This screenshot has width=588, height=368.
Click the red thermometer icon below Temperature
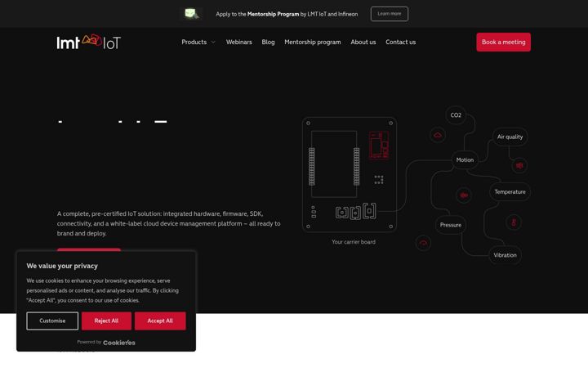(514, 222)
